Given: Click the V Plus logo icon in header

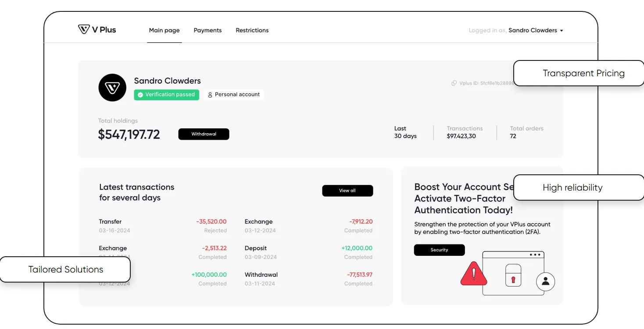Looking at the screenshot, I should pos(84,29).
